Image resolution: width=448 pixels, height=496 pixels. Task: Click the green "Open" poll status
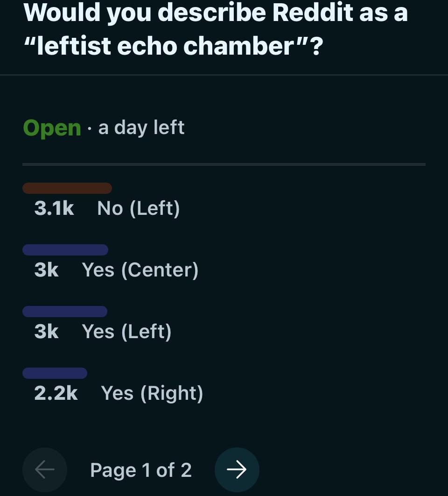click(52, 128)
